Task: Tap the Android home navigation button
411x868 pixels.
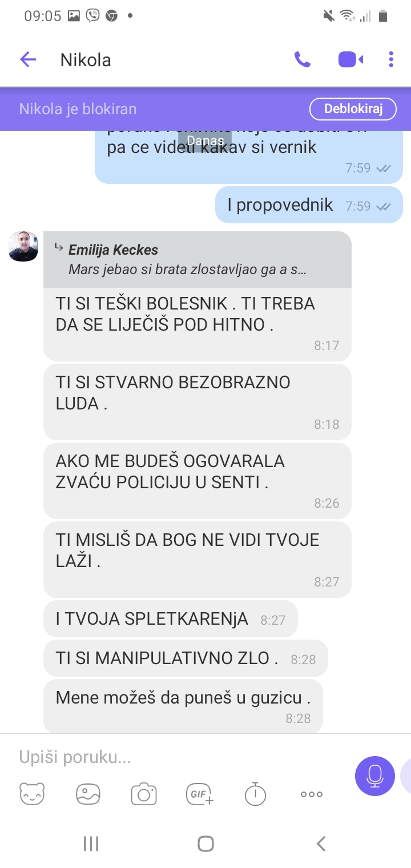Action: 205,843
